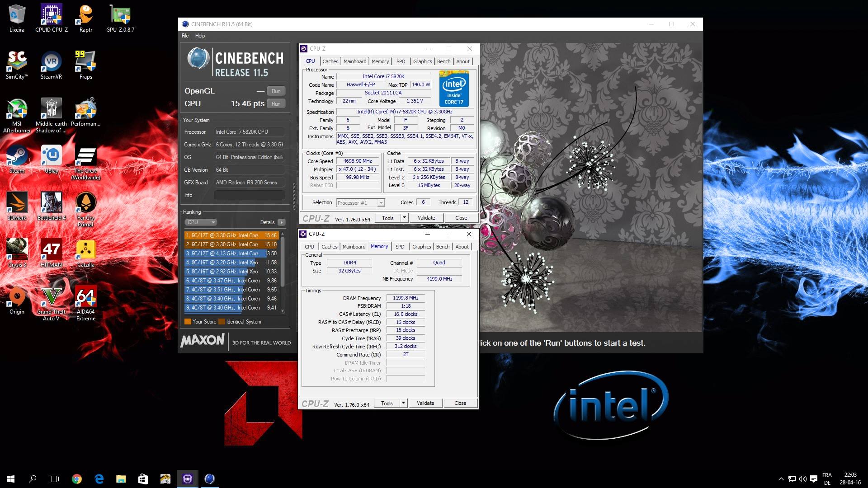Open The Crew (Worldwide) shortcut

[86, 163]
